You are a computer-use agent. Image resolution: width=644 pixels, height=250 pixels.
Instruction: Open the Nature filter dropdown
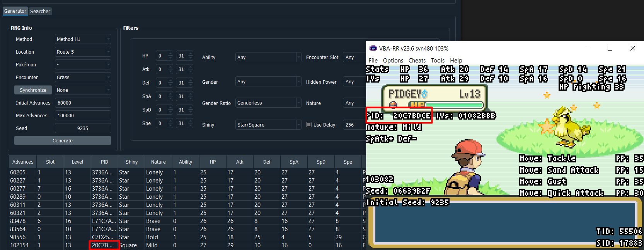click(x=354, y=103)
